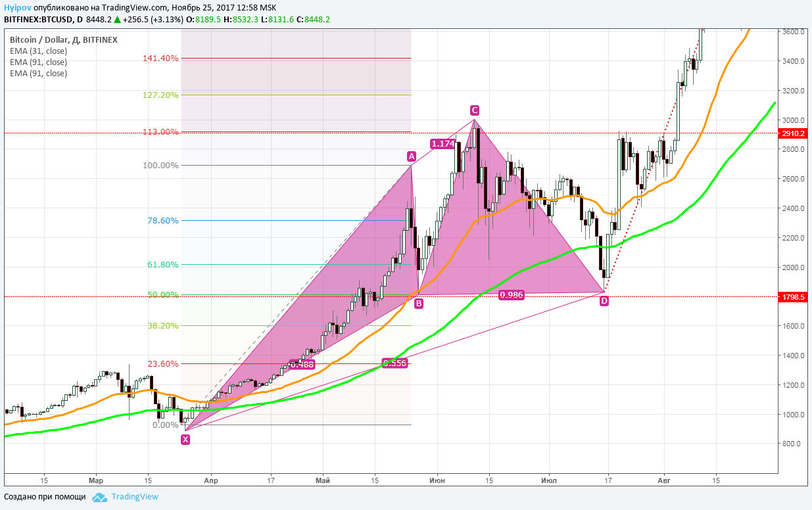Select the pattern point X label

tap(185, 440)
